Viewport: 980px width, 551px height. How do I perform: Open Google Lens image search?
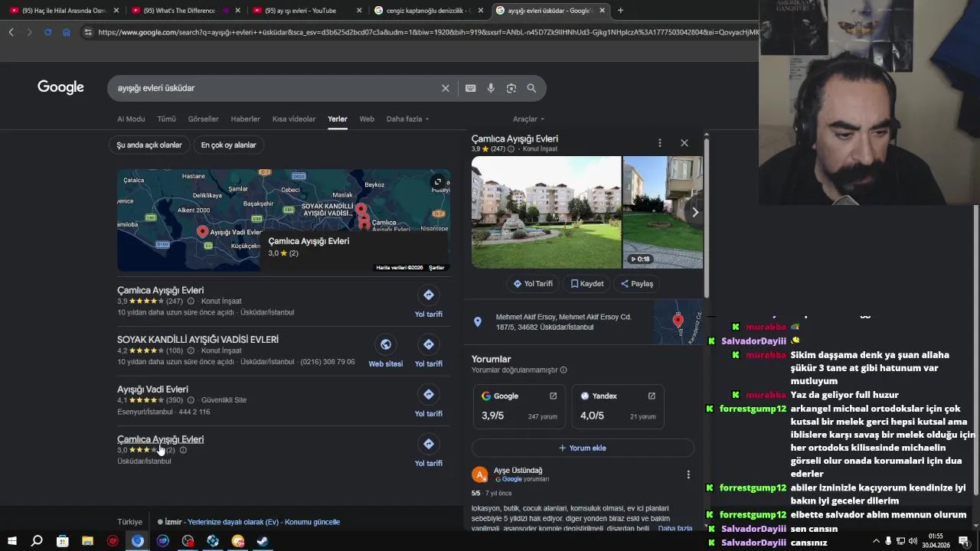pyautogui.click(x=511, y=88)
